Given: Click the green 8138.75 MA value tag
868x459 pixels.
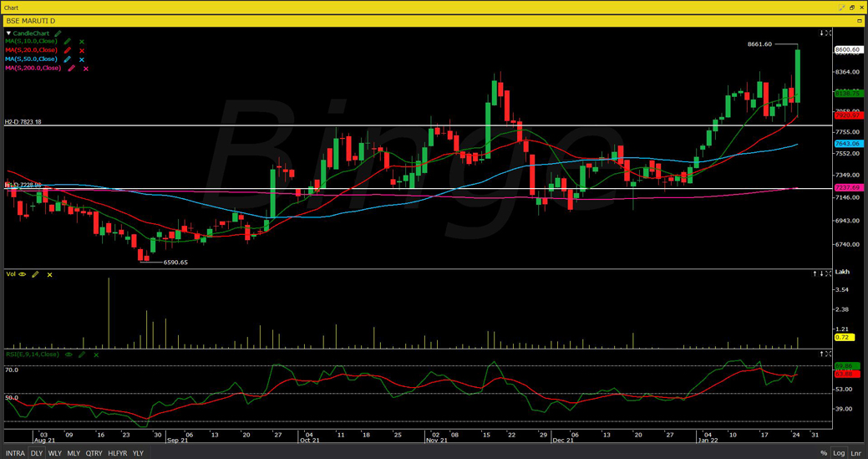Looking at the screenshot, I should point(847,94).
